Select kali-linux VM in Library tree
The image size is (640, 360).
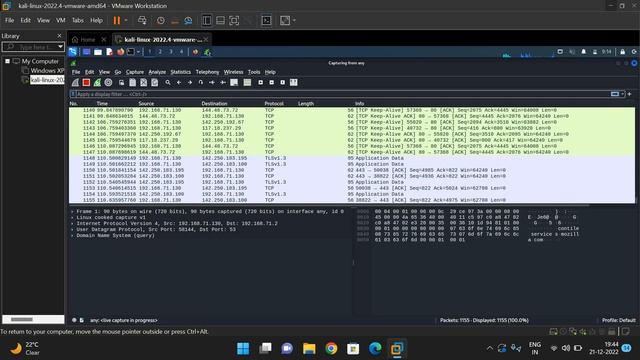47,80
